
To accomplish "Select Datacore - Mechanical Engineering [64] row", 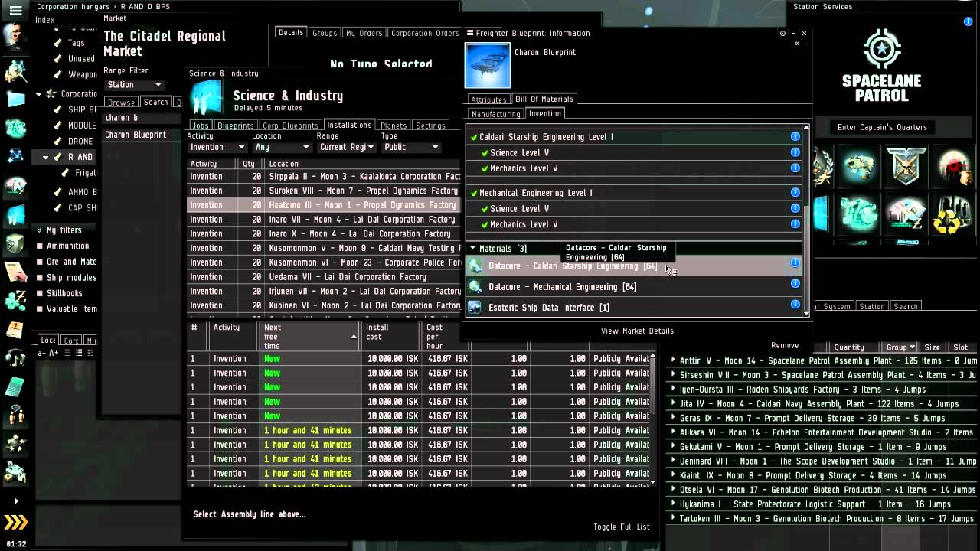I will tap(634, 287).
